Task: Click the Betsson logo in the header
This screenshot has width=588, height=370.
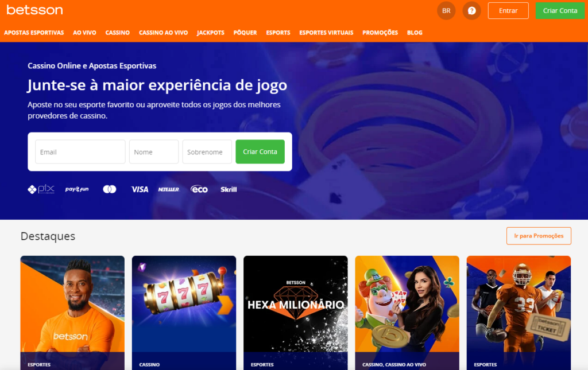Action: coord(34,10)
